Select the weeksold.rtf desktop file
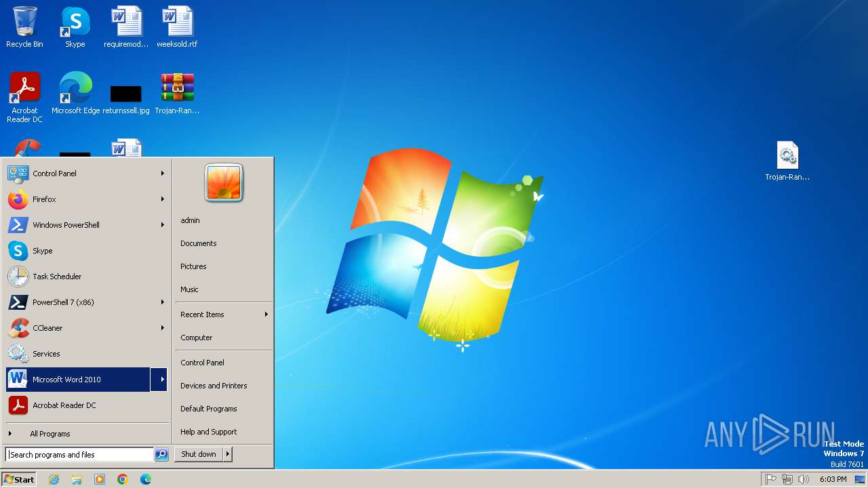868x488 pixels. click(177, 27)
